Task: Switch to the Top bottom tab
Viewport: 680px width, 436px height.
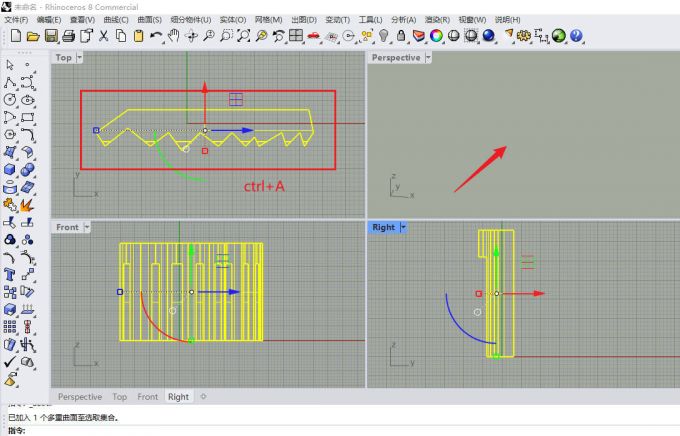Action: 120,397
